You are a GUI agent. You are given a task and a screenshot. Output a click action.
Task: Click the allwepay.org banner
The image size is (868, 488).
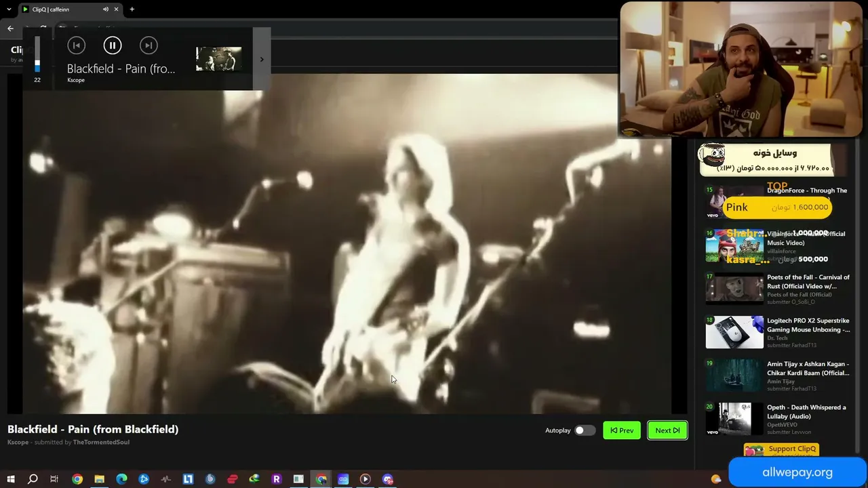click(x=797, y=472)
